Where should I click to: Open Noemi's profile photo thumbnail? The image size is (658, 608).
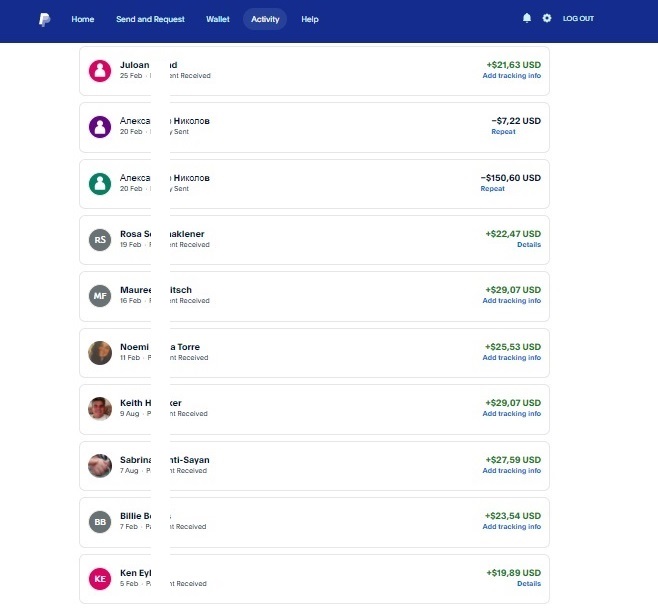pyautogui.click(x=100, y=353)
